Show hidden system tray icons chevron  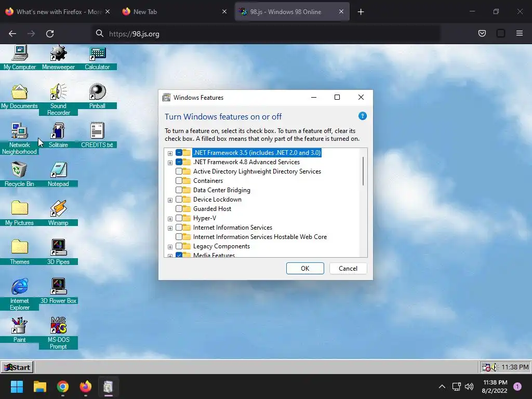442,387
